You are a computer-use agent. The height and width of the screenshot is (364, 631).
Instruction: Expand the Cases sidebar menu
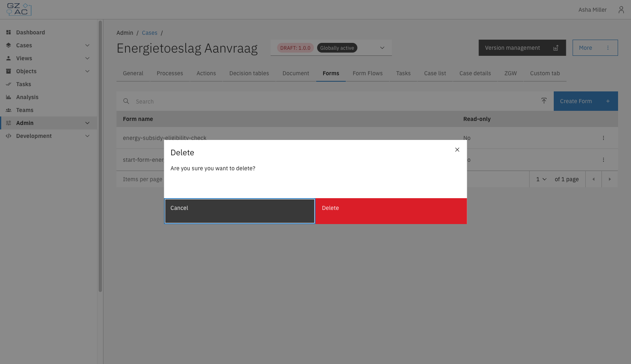(x=87, y=45)
